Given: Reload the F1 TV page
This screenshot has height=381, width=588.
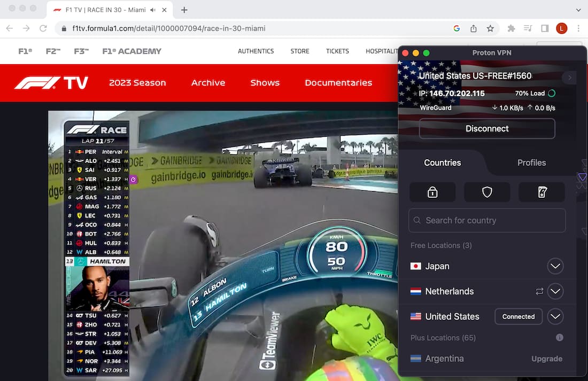Looking at the screenshot, I should tap(43, 28).
